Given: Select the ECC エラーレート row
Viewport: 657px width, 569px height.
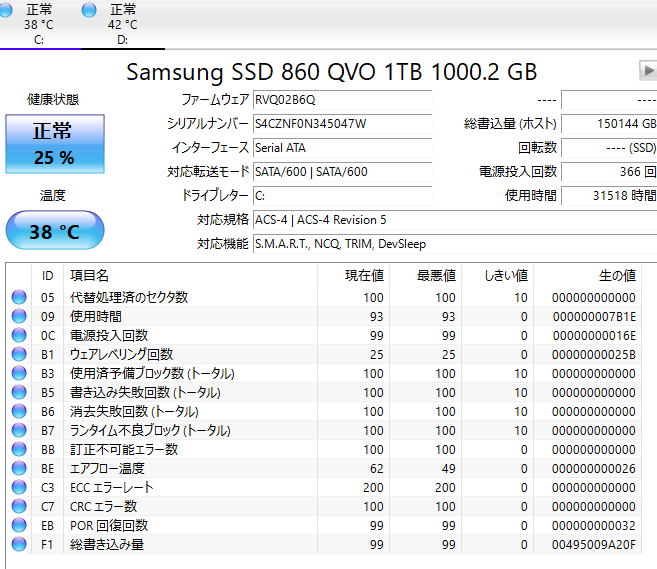Looking at the screenshot, I should pos(323,487).
